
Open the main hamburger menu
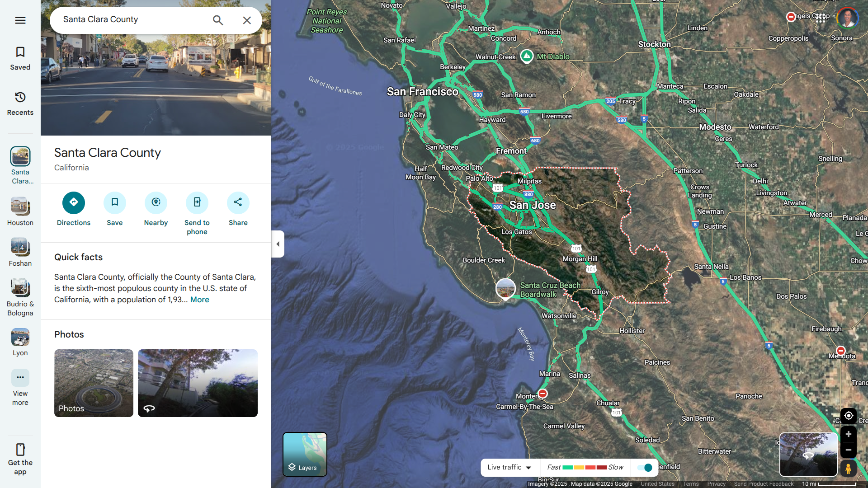[20, 20]
